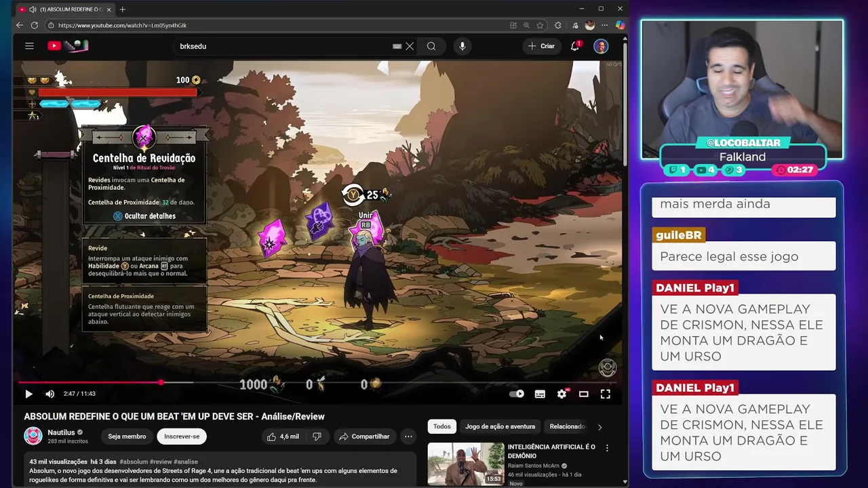Viewport: 868px width, 488px height.
Task: Open the browser extensions icon
Action: (557, 25)
